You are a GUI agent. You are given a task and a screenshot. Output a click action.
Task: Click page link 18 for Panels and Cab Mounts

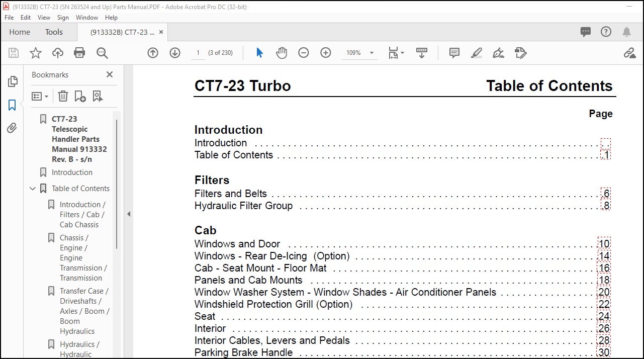(604, 280)
